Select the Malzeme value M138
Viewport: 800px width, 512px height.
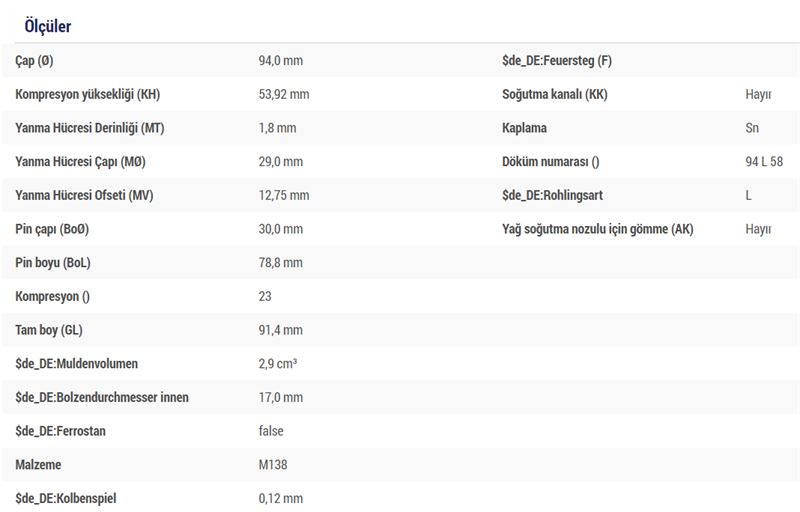point(275,465)
